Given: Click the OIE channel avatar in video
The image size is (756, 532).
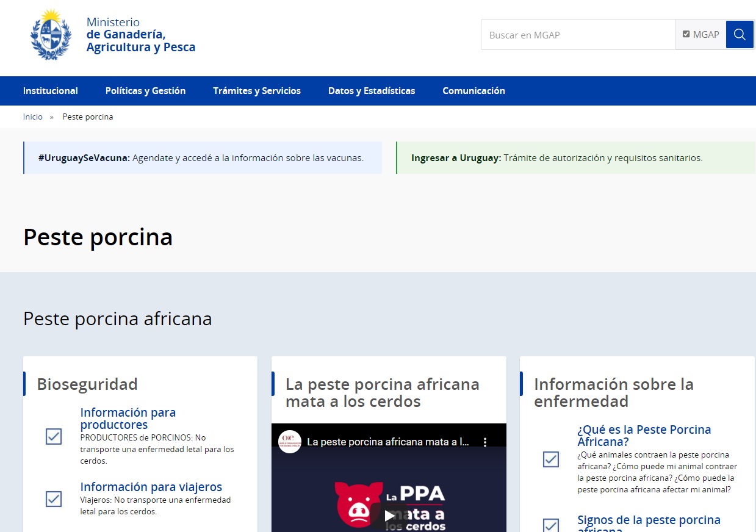Looking at the screenshot, I should pos(290,442).
